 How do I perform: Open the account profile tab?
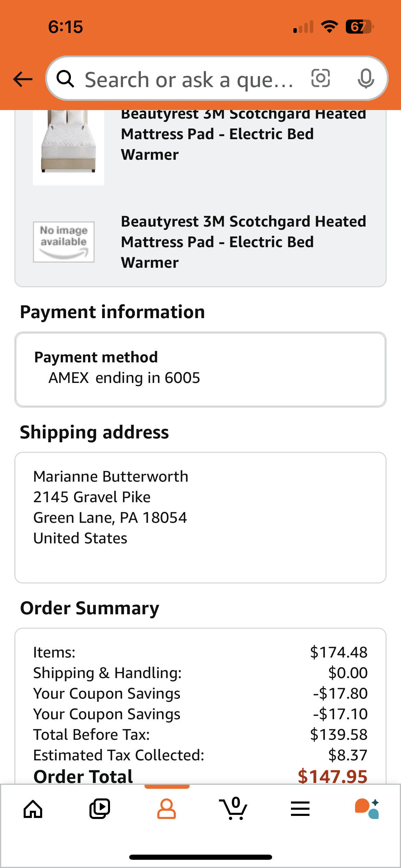tap(167, 809)
